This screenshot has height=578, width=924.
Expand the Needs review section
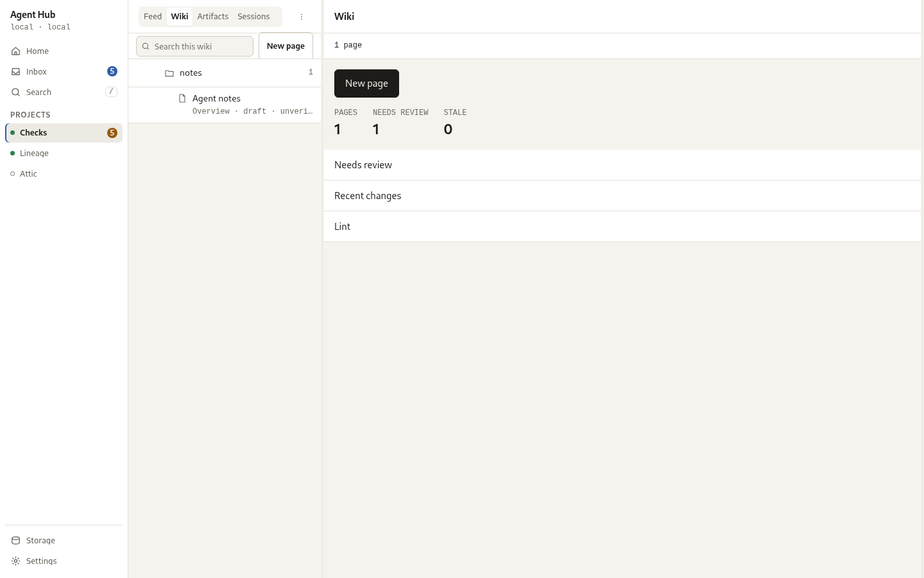pyautogui.click(x=622, y=165)
